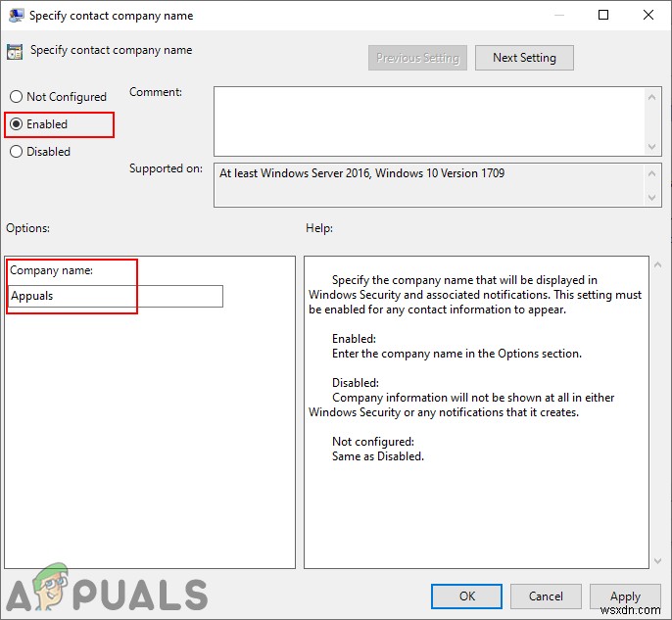Click the 'Comment:' label
The image size is (672, 620).
156,92
